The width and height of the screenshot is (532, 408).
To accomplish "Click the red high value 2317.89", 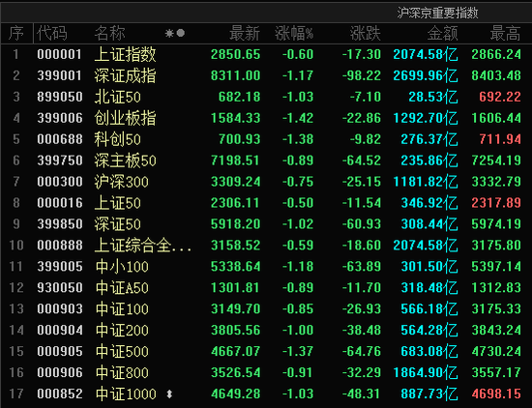I will pyautogui.click(x=496, y=203).
